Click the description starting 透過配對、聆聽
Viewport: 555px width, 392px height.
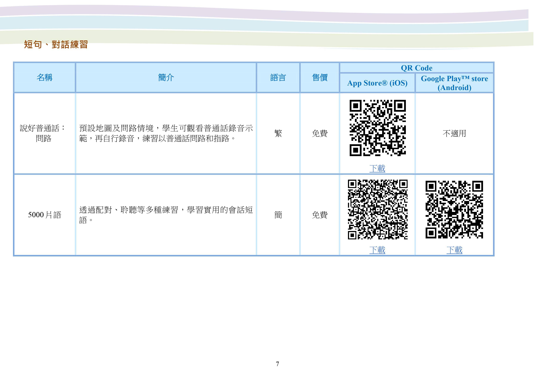coord(166,215)
